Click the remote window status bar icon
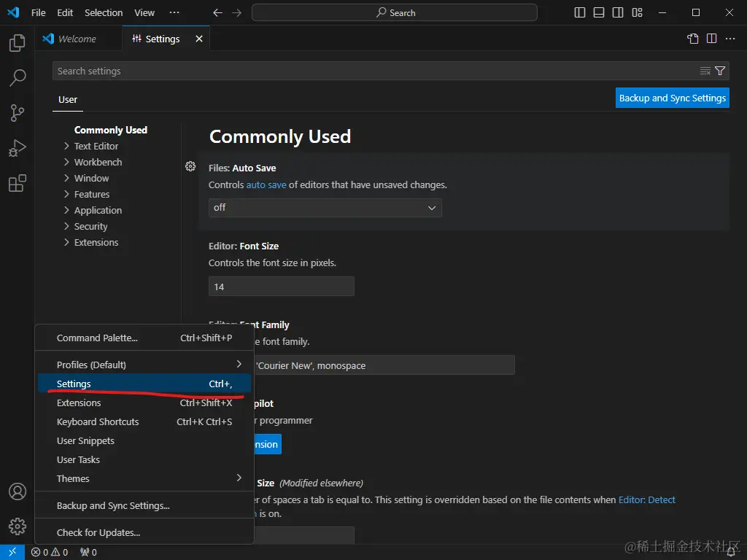The width and height of the screenshot is (747, 560). click(12, 552)
